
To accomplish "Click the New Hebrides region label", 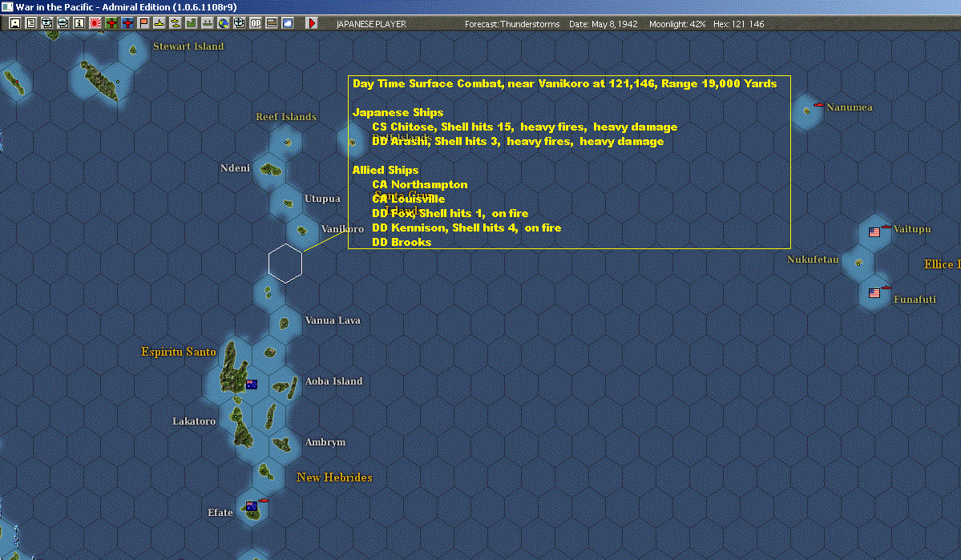I will [x=334, y=477].
